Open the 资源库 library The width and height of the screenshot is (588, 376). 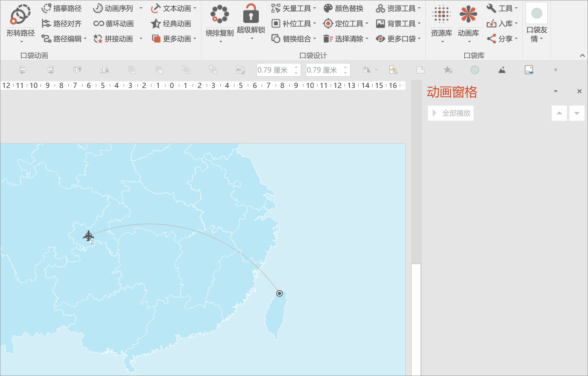(442, 23)
